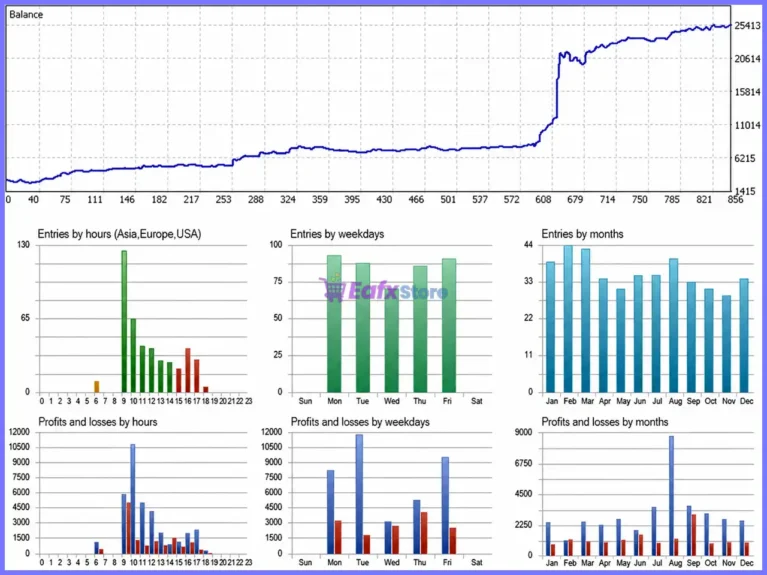Click the 15814 balance axis value
This screenshot has height=575, width=767.
747,92
